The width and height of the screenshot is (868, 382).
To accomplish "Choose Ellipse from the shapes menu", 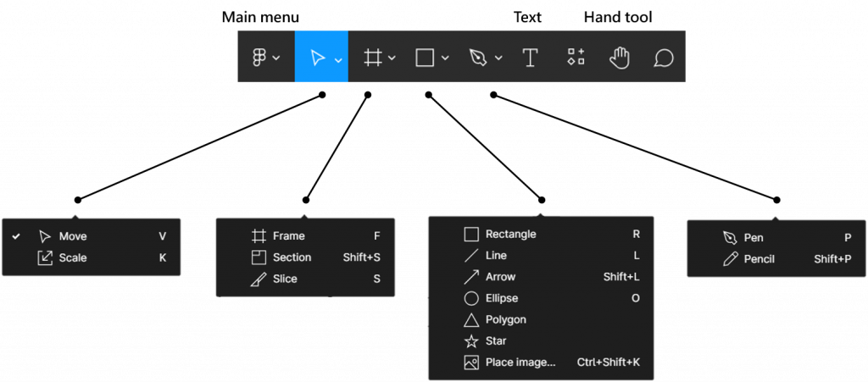I will [x=502, y=298].
